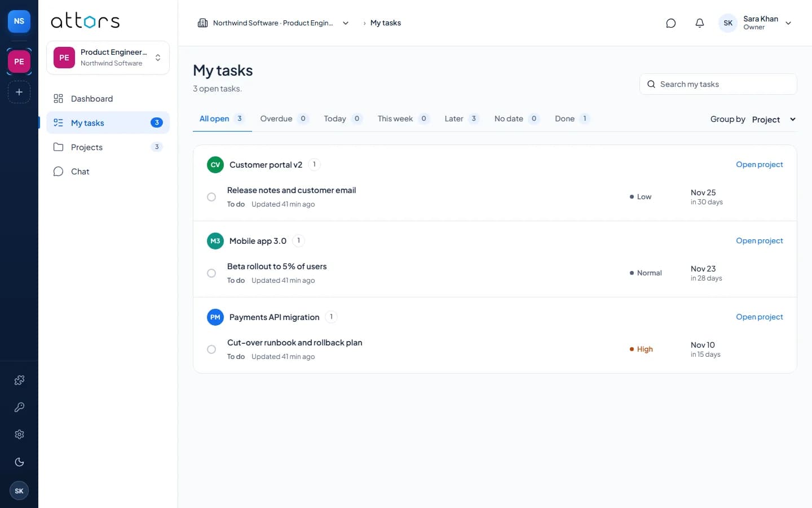Image resolution: width=812 pixels, height=508 pixels.
Task: Focus the 'Search my tasks' field
Action: coord(718,84)
